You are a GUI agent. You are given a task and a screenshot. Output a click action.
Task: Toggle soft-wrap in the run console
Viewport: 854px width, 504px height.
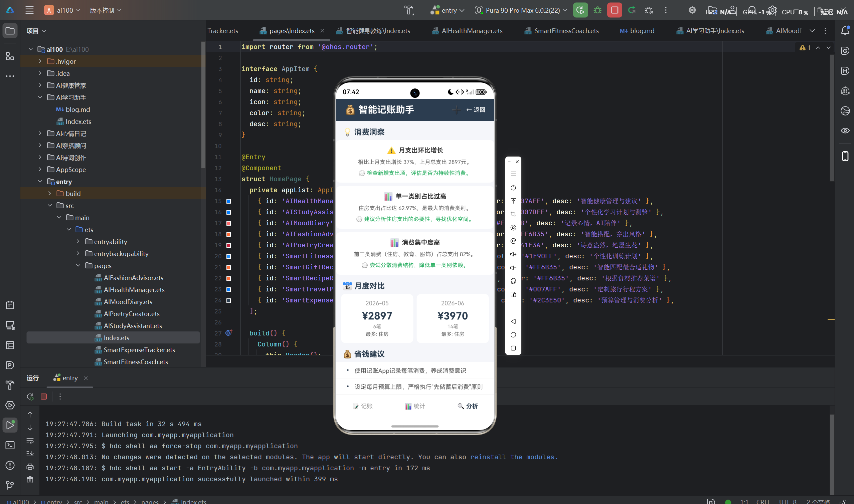(30, 441)
